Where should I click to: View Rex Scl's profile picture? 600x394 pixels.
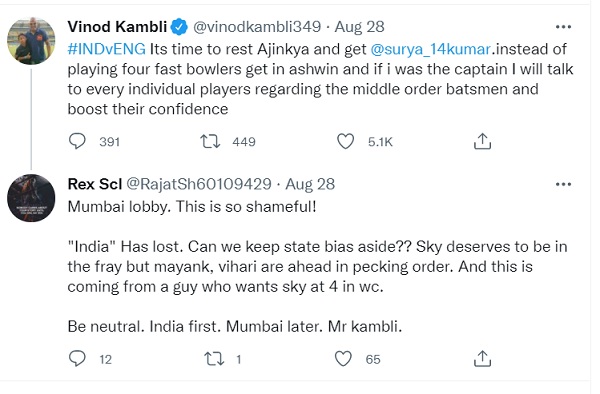point(31,198)
